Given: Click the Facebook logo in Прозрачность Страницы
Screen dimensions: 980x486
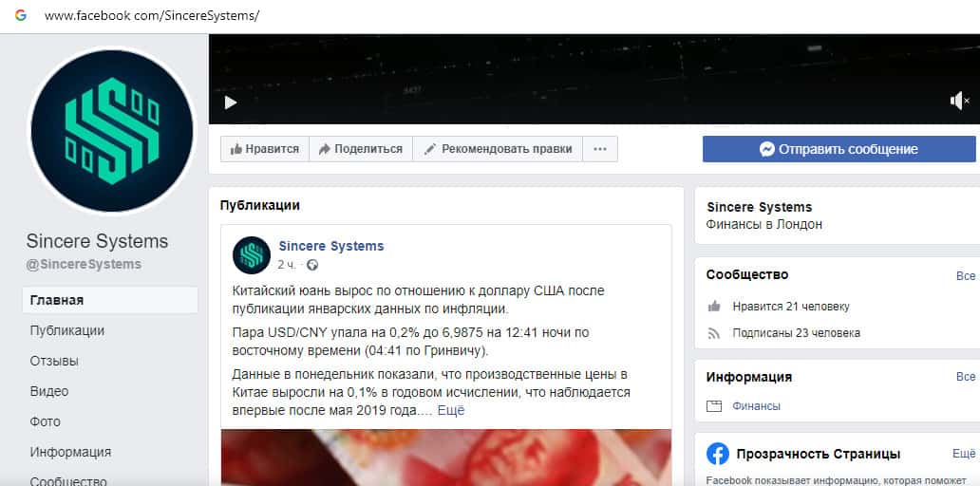Looking at the screenshot, I should click(x=718, y=454).
